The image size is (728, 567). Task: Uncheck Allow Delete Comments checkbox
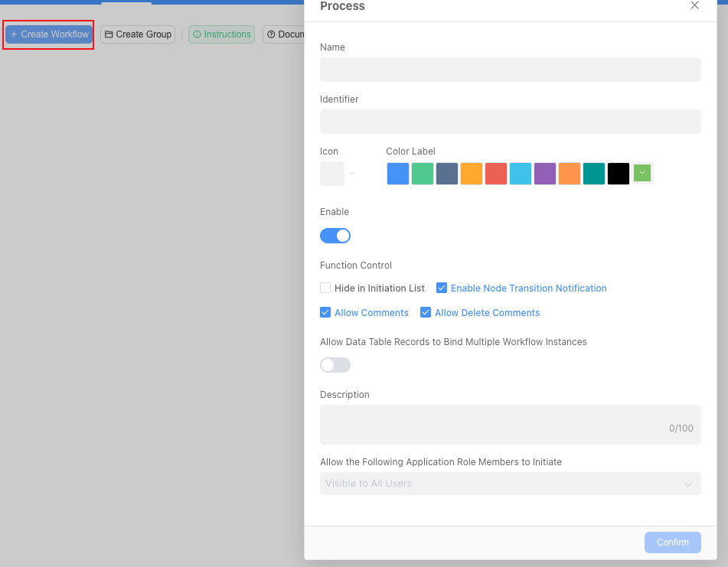point(426,313)
